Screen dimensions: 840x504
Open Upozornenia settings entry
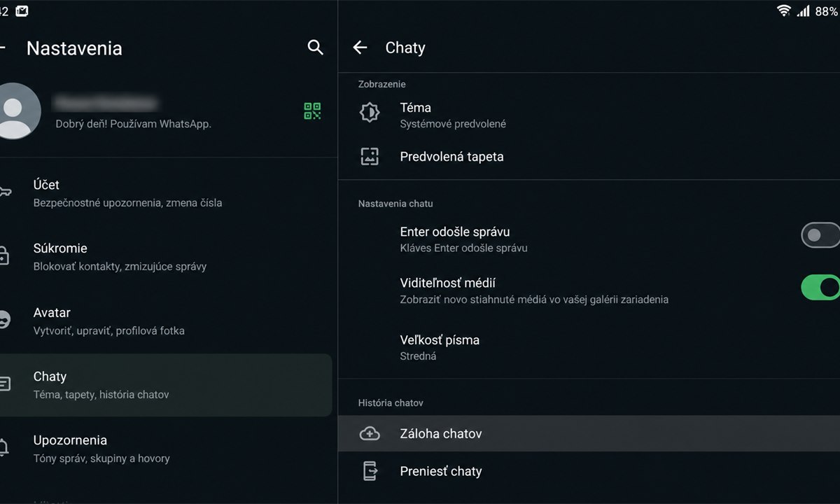(166, 449)
